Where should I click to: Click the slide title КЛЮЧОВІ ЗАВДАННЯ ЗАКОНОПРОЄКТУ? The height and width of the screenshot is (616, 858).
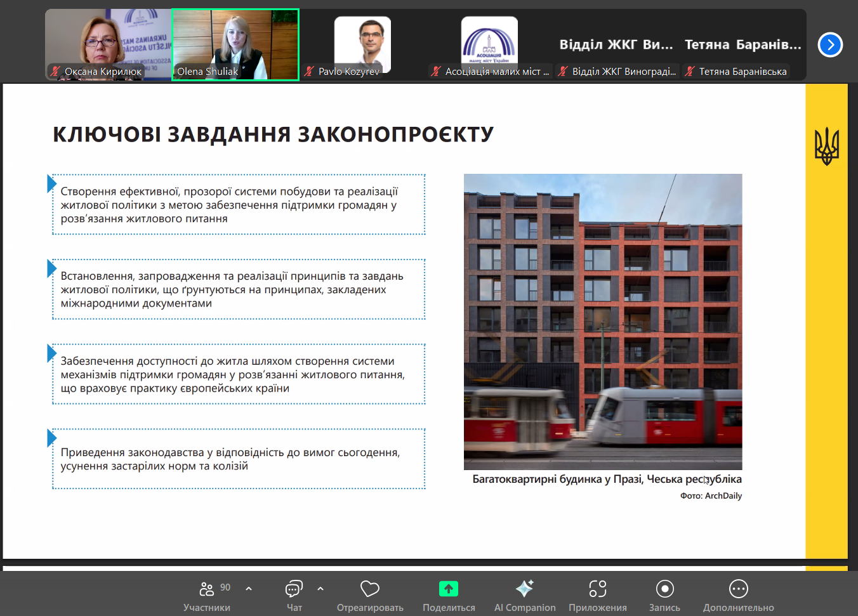coord(273,134)
